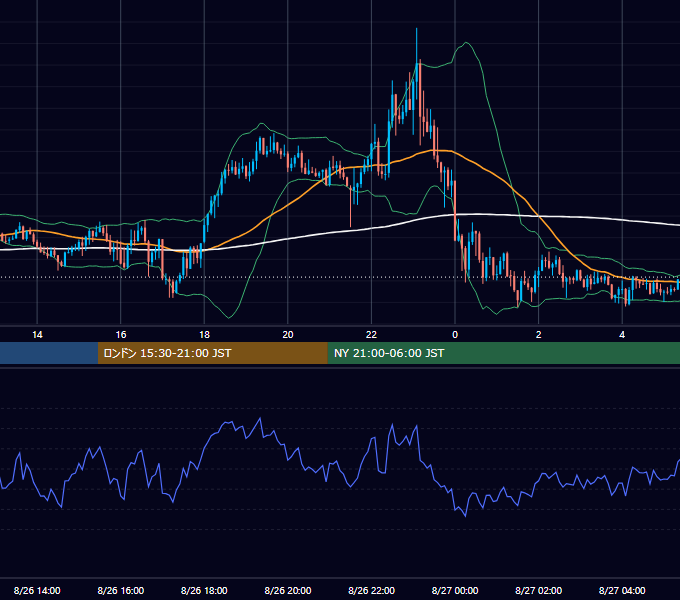The width and height of the screenshot is (680, 600).
Task: Click the tallest candlestick wick at the price peak
Action: 416,46
